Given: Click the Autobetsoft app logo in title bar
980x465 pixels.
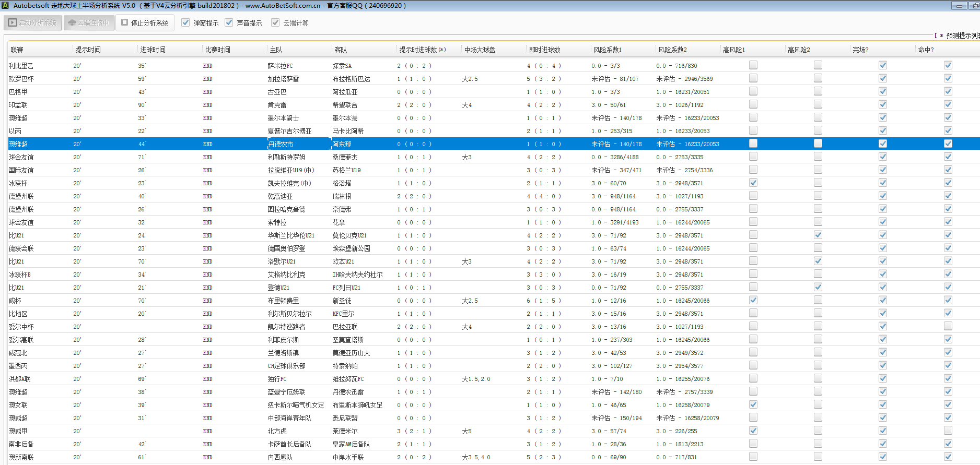Looking at the screenshot, I should coord(5,5).
